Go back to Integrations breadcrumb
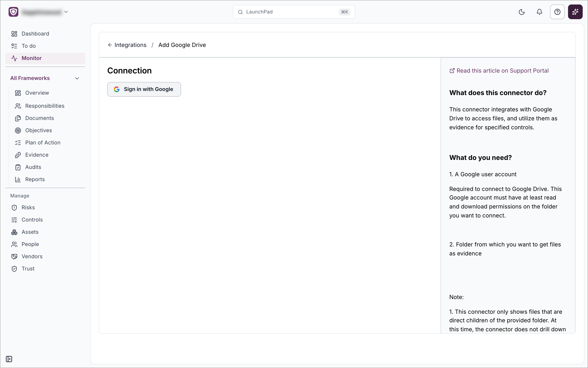 click(x=127, y=45)
